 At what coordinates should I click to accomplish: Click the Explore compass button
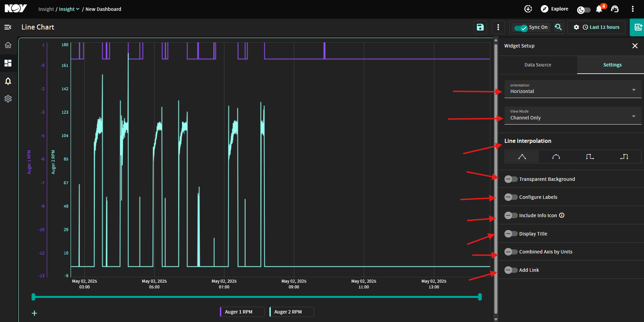pyautogui.click(x=554, y=9)
